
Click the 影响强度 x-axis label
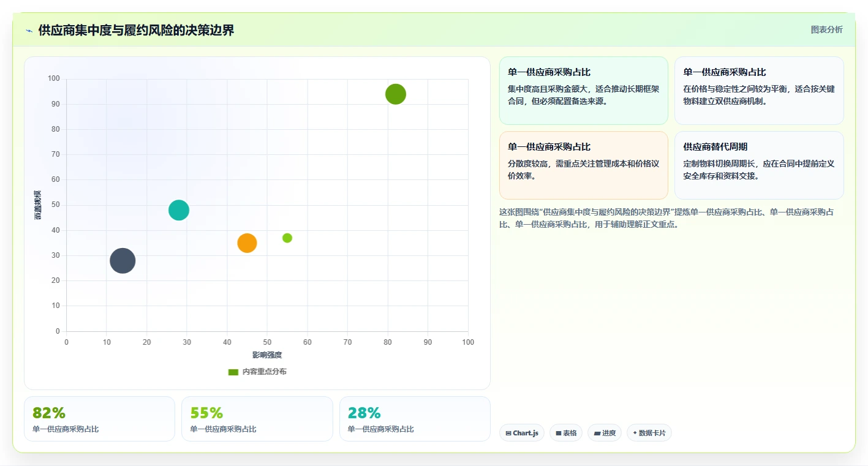coord(267,355)
